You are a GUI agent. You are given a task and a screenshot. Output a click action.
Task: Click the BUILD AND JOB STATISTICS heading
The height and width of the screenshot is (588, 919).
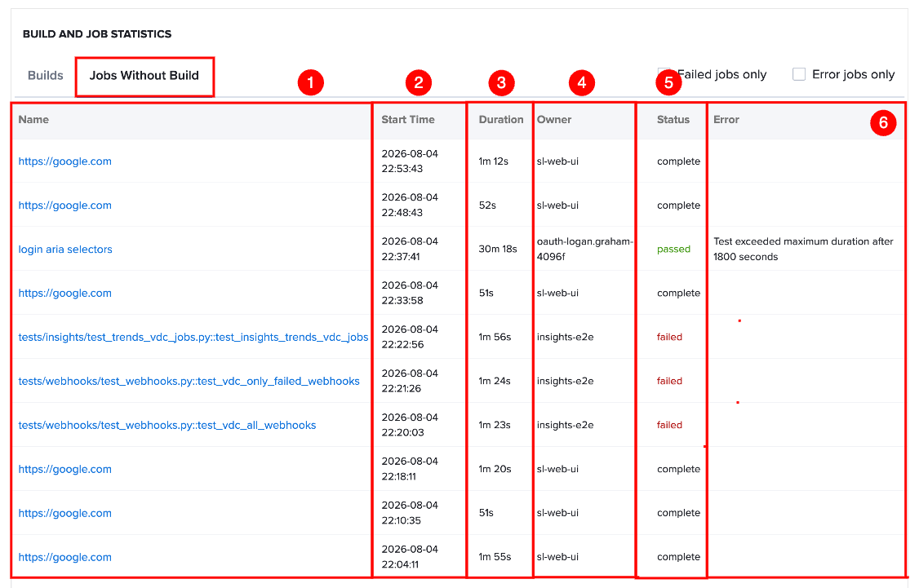[97, 34]
